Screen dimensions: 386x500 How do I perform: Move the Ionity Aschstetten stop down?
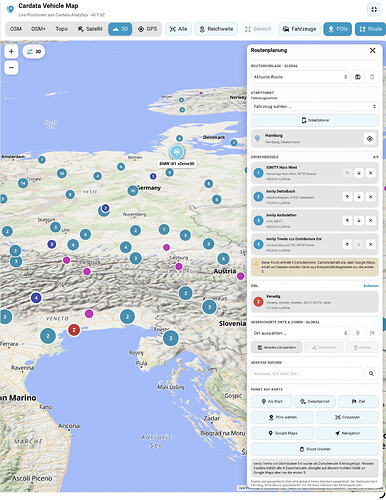359,220
